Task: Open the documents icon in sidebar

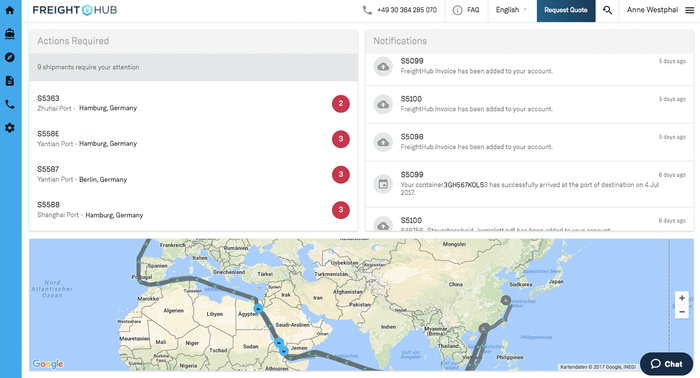Action: click(x=9, y=81)
